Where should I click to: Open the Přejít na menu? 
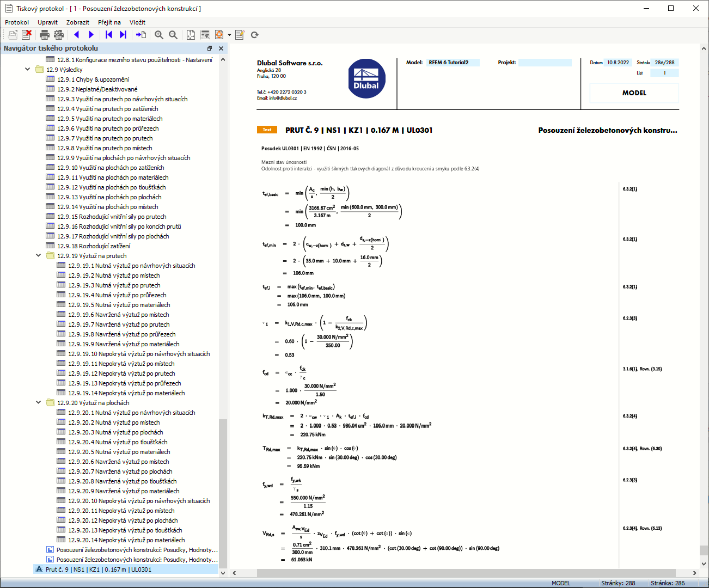pyautogui.click(x=109, y=22)
